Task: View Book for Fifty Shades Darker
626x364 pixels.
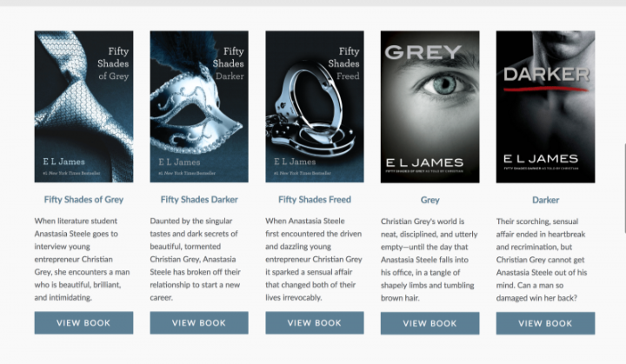Action: tap(199, 323)
